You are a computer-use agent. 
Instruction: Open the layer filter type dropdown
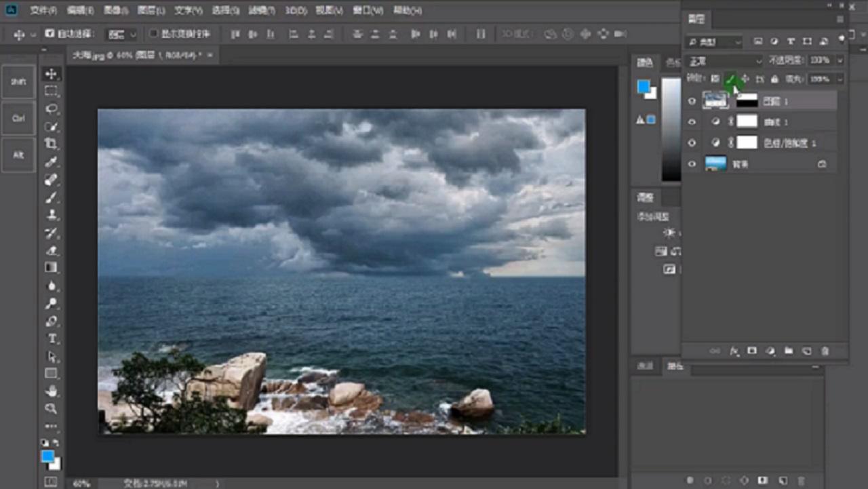[x=714, y=42]
